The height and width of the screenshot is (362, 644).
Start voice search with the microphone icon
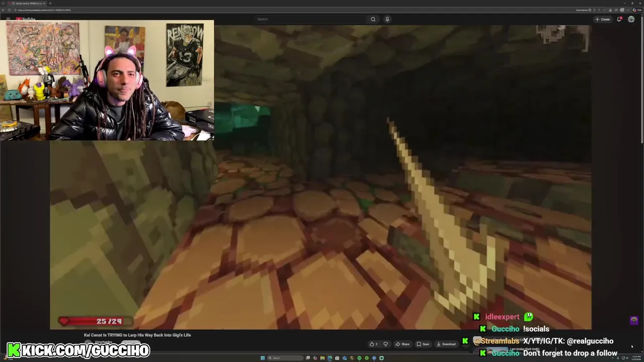(x=387, y=19)
